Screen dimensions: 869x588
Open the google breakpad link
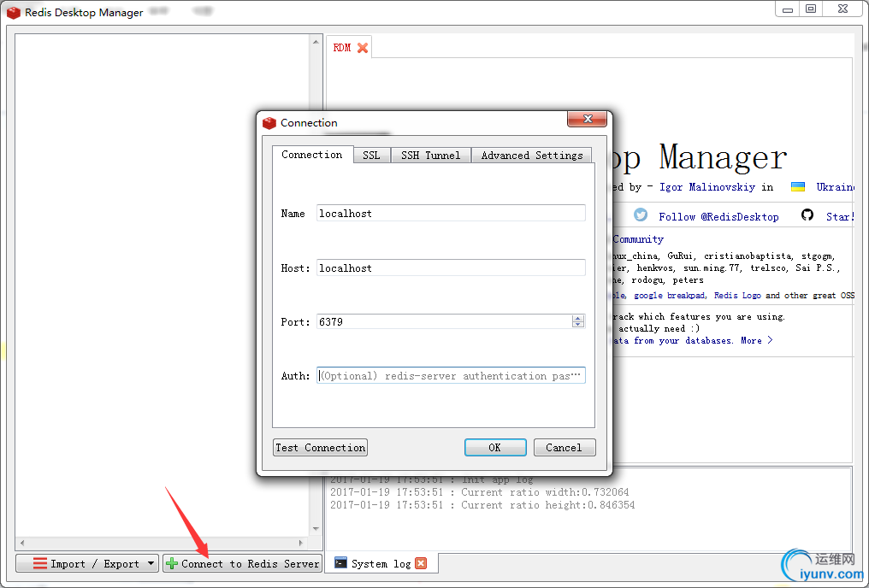click(x=670, y=296)
